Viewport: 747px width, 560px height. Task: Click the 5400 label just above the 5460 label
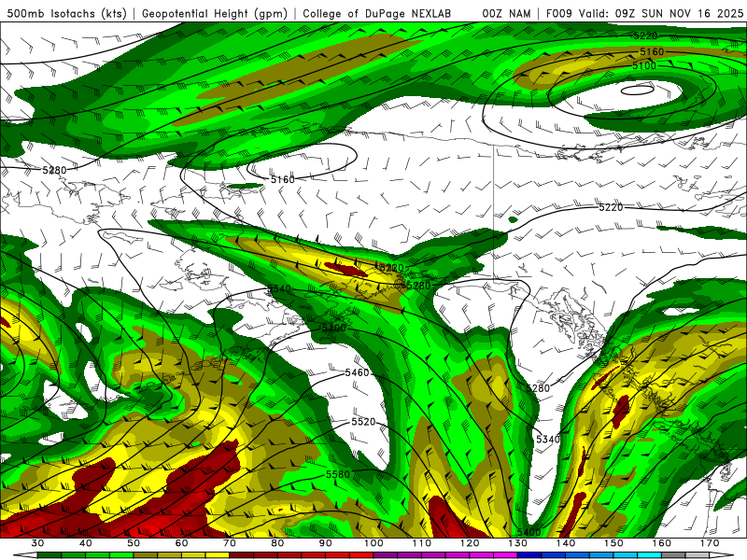334,328
